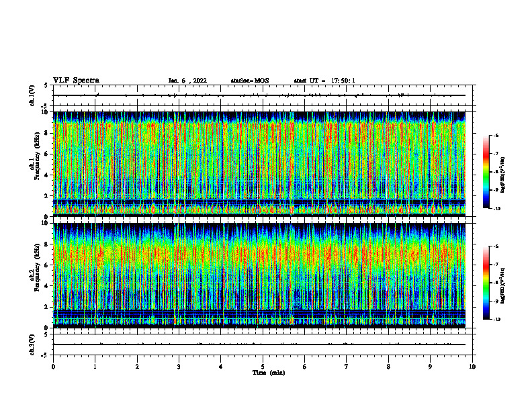
Task: Click the "-5" tick of ch.3(V) panel
Action: pyautogui.click(x=45, y=355)
